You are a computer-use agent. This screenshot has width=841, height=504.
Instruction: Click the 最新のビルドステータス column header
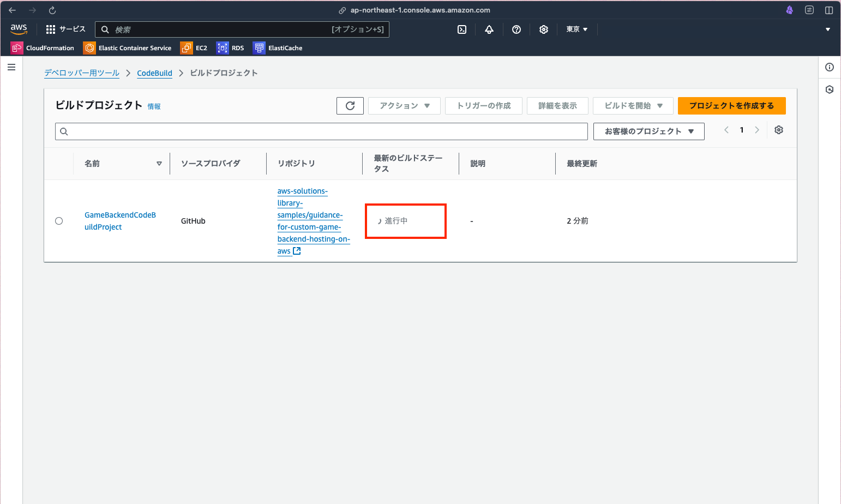pos(408,164)
